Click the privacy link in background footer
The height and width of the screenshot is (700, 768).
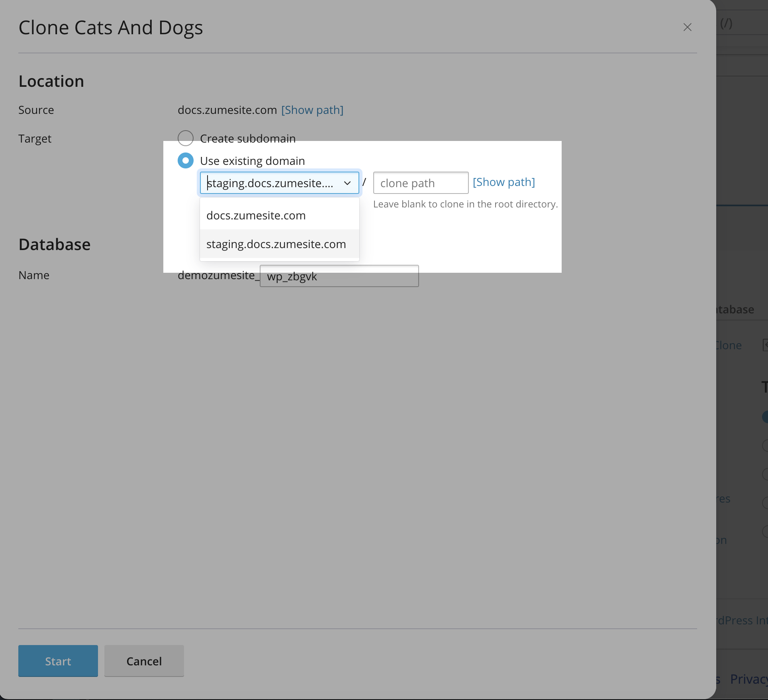pos(750,679)
